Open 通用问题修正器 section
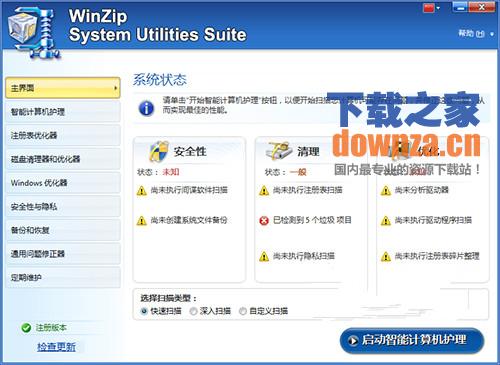Viewport: 500px width, 365px height. 63,254
